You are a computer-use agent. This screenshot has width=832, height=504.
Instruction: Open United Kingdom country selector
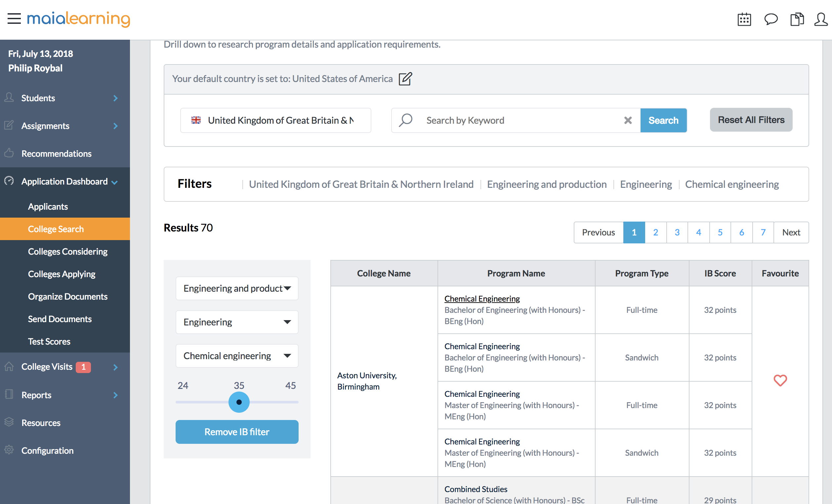(275, 120)
